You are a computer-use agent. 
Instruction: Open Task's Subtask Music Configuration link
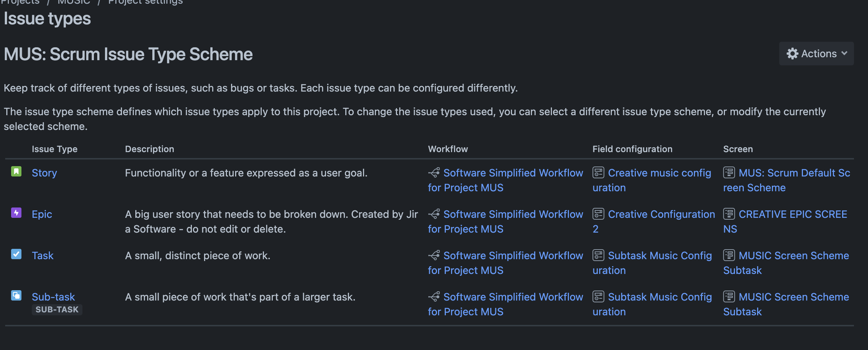coord(652,263)
